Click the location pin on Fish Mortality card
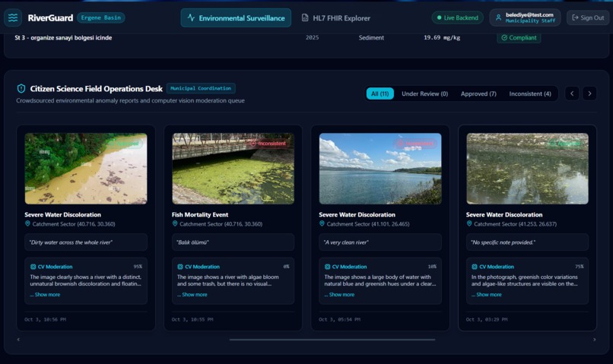 coord(175,223)
